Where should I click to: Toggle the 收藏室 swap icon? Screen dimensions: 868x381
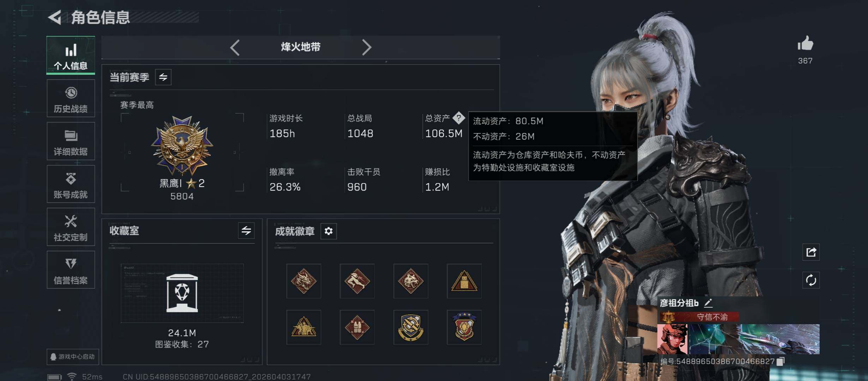pyautogui.click(x=246, y=231)
